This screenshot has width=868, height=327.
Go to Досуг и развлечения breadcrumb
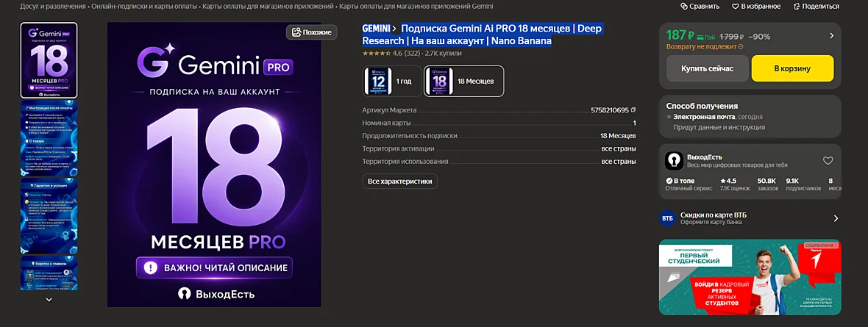(x=52, y=7)
